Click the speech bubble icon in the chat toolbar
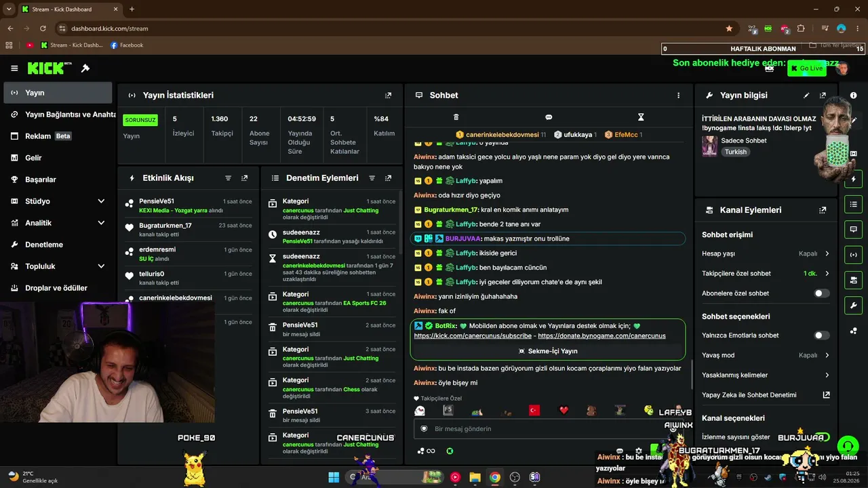Viewport: 868px width, 488px height. click(x=549, y=117)
